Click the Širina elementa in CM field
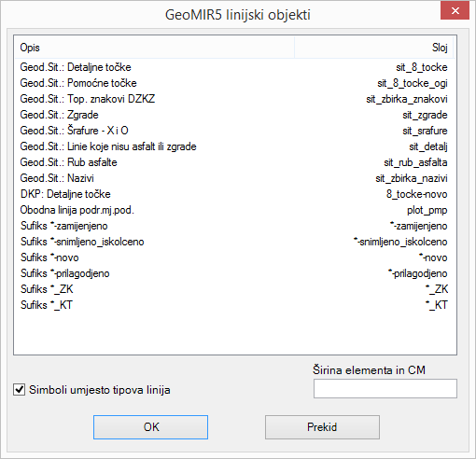The width and height of the screenshot is (476, 459). point(385,388)
